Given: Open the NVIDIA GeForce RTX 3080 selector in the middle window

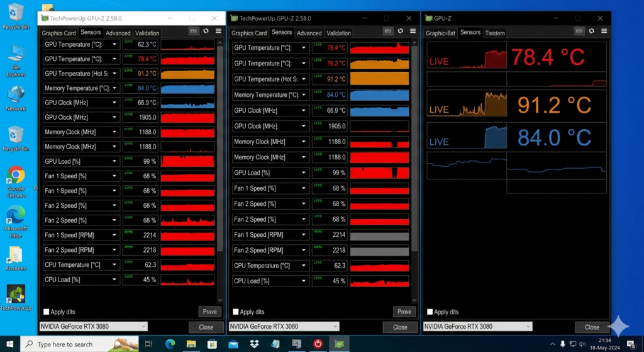Looking at the screenshot, I should pos(284,327).
